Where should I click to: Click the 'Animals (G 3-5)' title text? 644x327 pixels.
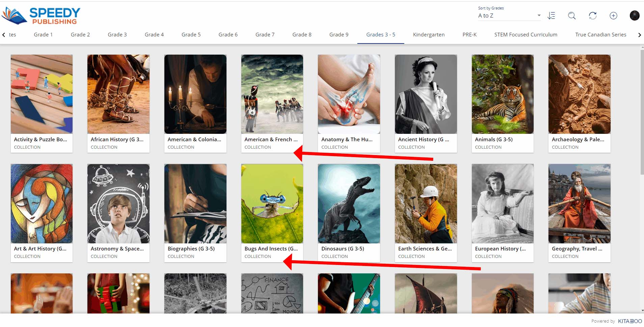pos(493,139)
